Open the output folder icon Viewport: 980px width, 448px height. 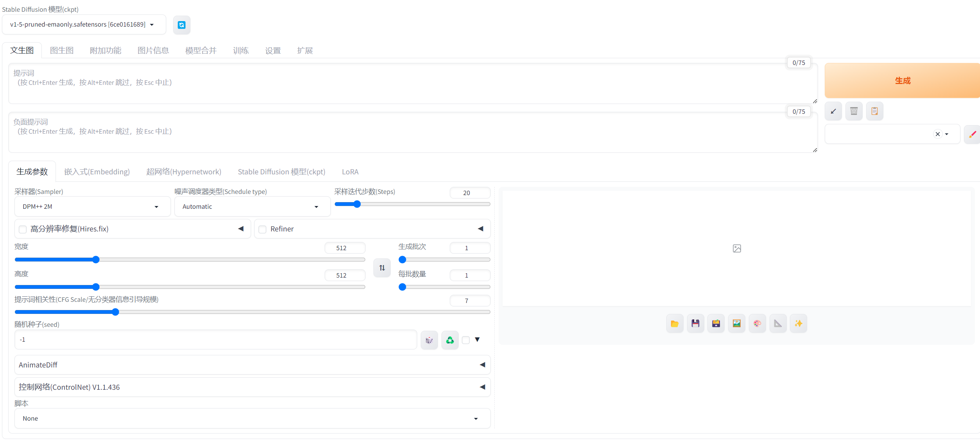click(x=675, y=324)
